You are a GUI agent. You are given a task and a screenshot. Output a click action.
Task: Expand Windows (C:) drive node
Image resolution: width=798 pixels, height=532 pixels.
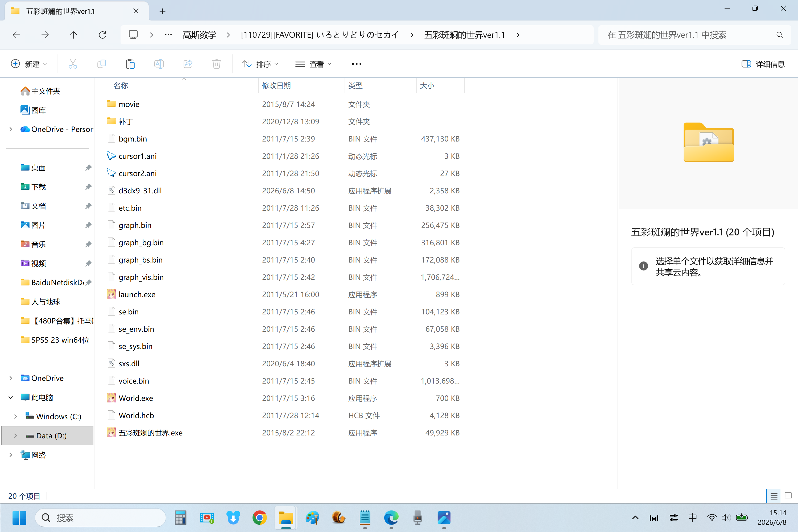(16, 416)
